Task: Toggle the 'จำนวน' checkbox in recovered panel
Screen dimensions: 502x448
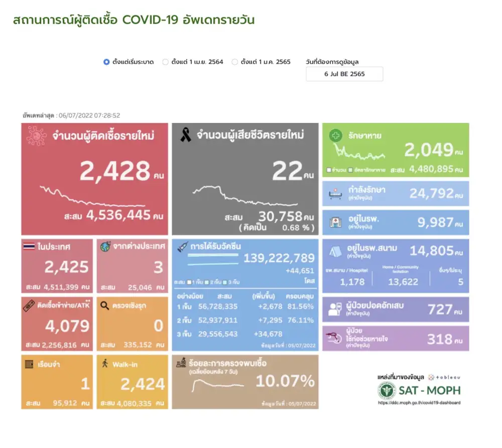Action: point(329,170)
